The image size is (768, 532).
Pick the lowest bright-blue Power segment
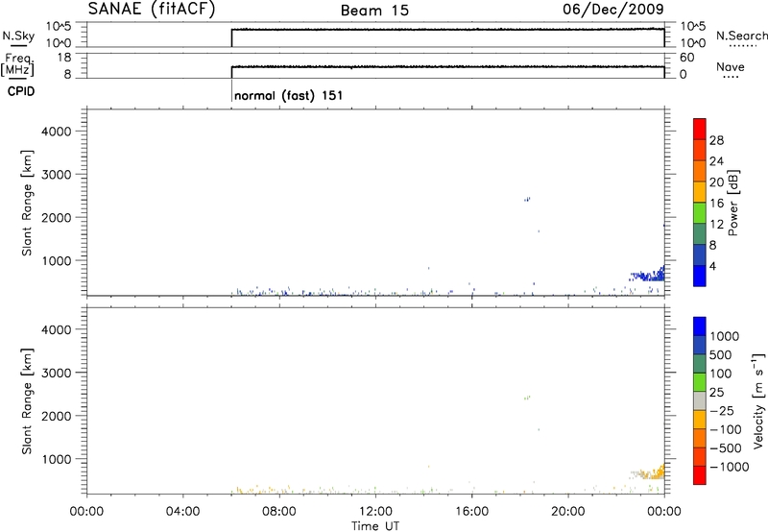700,276
